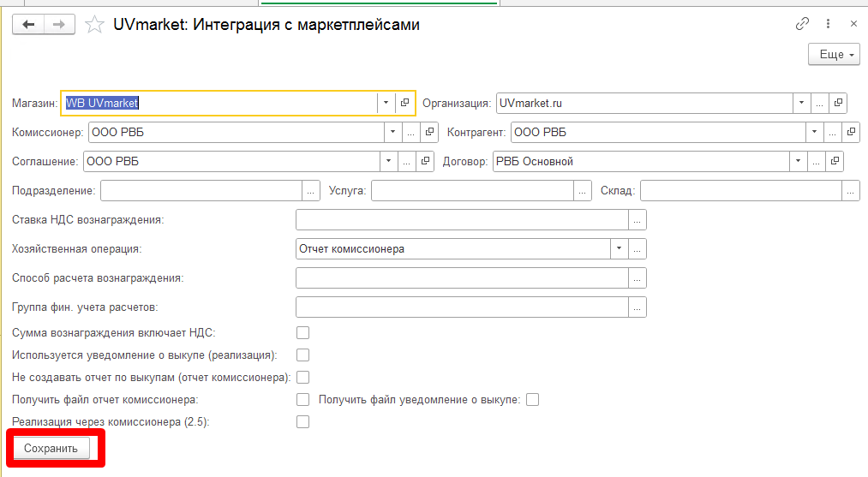This screenshot has width=868, height=477.
Task: Click the Договор field with РВБ Основной
Action: point(641,162)
